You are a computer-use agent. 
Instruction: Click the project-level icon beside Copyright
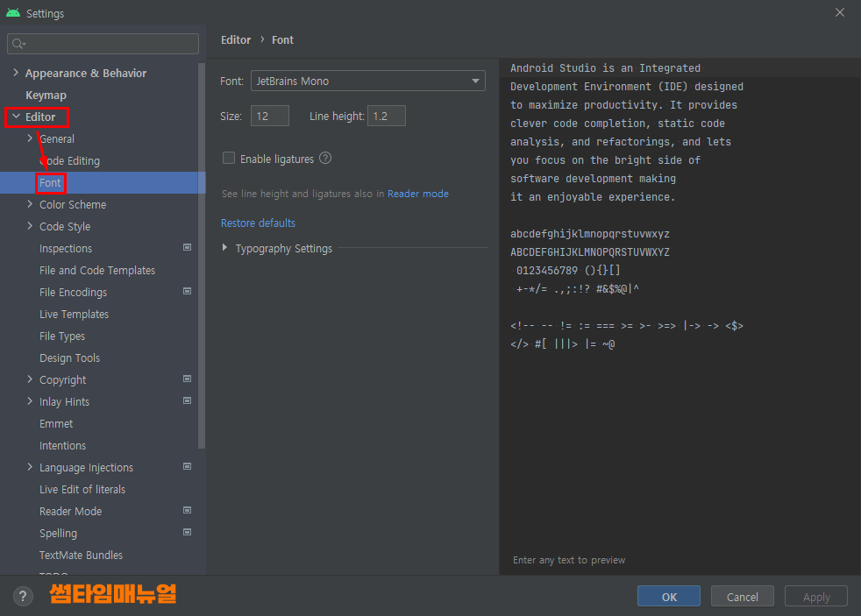coord(188,379)
